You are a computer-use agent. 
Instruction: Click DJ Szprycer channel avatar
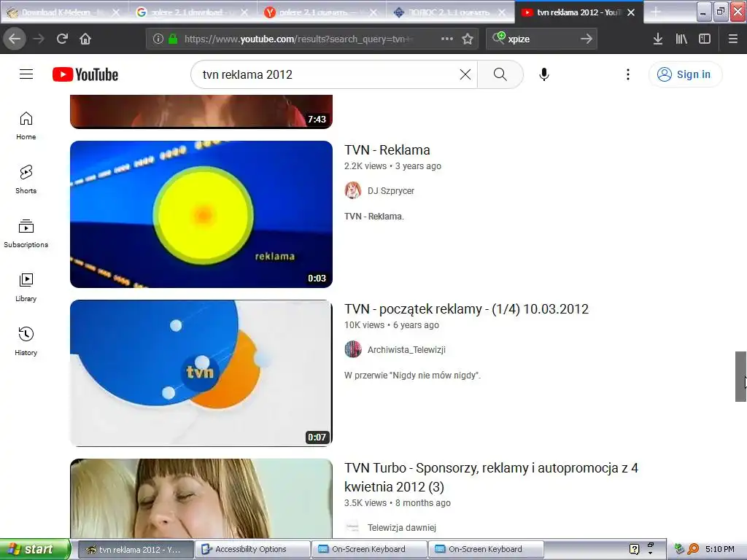[x=353, y=190]
